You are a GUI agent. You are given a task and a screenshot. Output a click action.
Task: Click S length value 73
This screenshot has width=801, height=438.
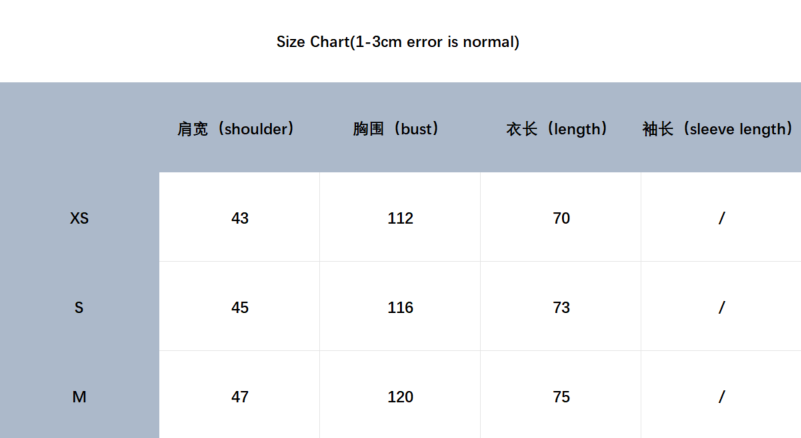tap(561, 308)
